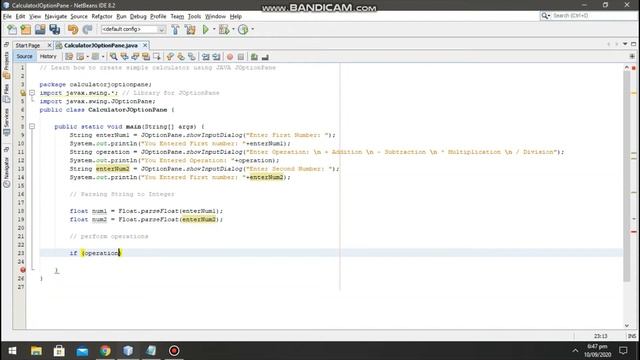The image size is (640, 360).
Task: Click the Debug Project icon
Action: click(224, 29)
